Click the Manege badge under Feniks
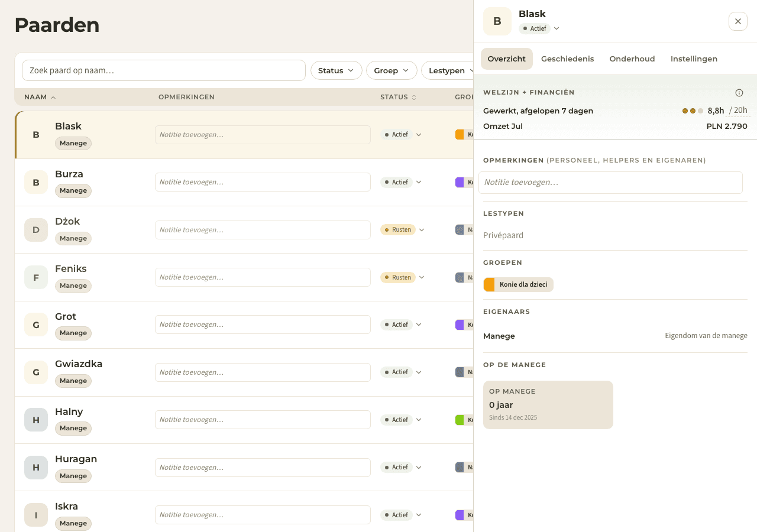This screenshot has height=532, width=757. click(x=73, y=286)
